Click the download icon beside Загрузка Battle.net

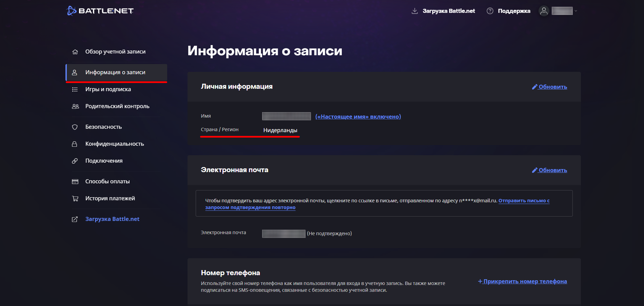tap(414, 11)
